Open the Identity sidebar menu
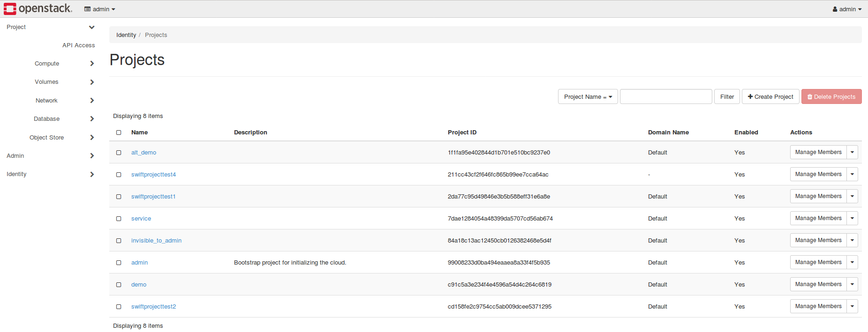The image size is (868, 332). 17,174
